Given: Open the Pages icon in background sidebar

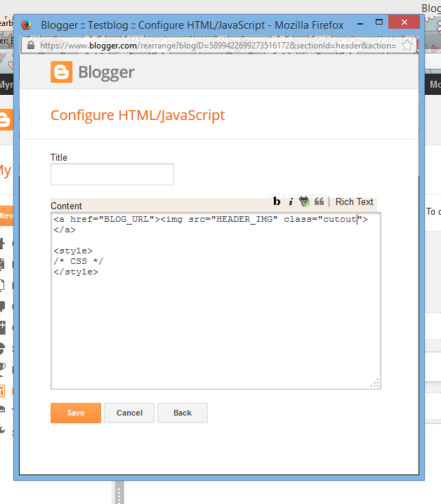Looking at the screenshot, I should tap(2, 285).
